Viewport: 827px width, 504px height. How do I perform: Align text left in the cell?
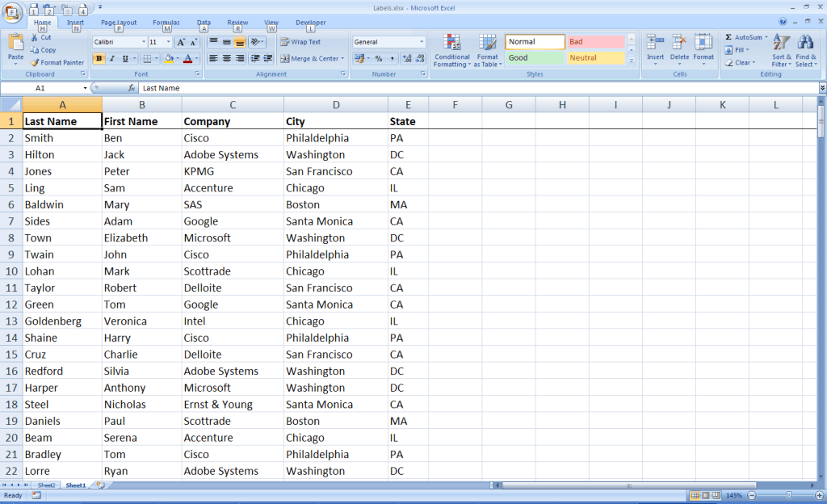[x=213, y=58]
